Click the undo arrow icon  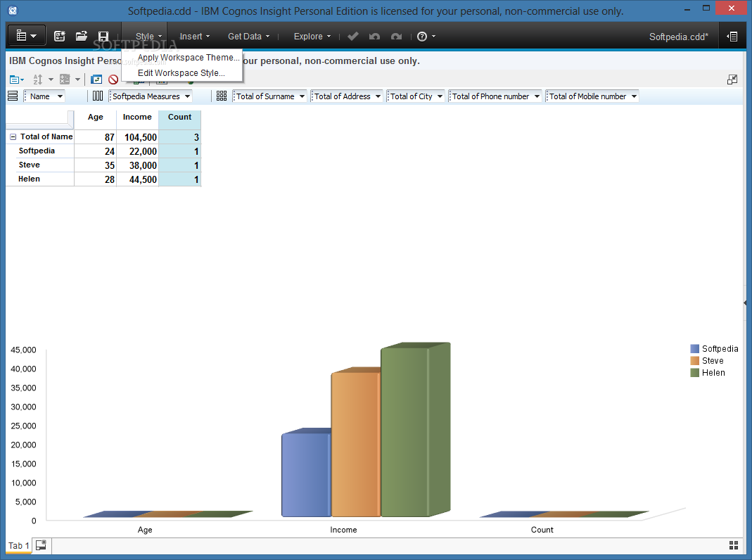coord(374,37)
